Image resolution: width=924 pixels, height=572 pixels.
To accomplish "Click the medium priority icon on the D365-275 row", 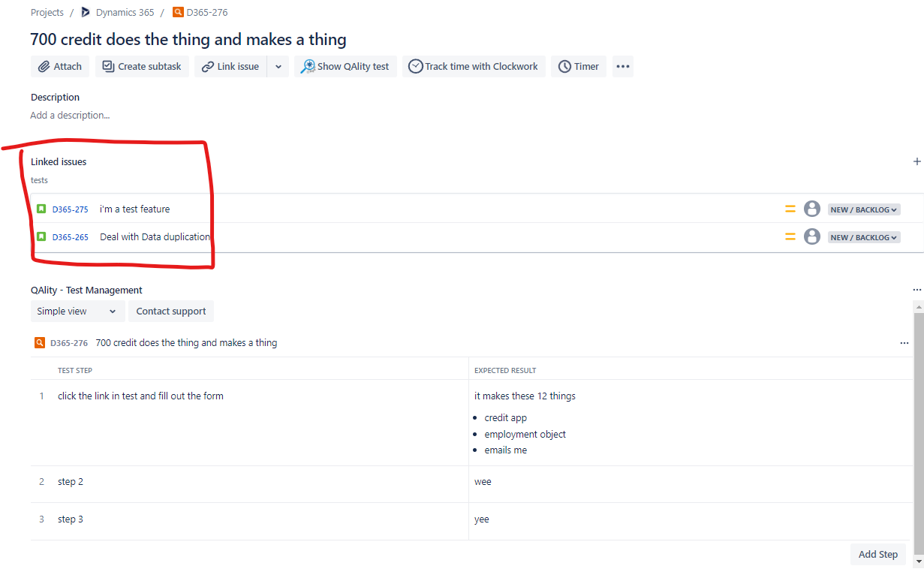I will tap(790, 209).
